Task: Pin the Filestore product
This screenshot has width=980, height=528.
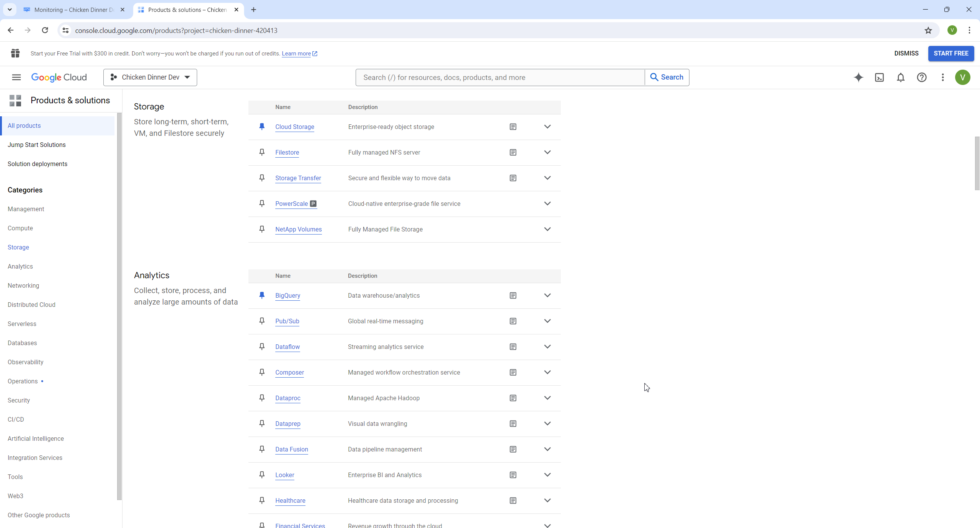Action: pos(262,152)
